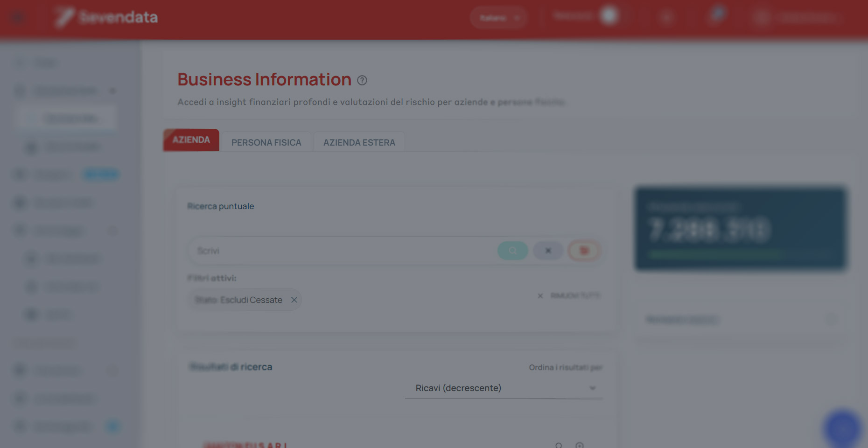Click the green search magnifier button
The width and height of the screenshot is (868, 448).
pos(512,251)
